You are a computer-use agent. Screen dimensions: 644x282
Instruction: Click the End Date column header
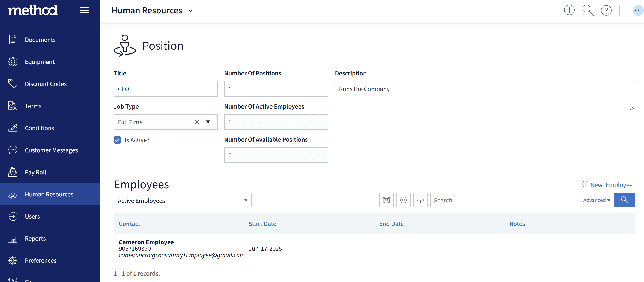pos(391,224)
